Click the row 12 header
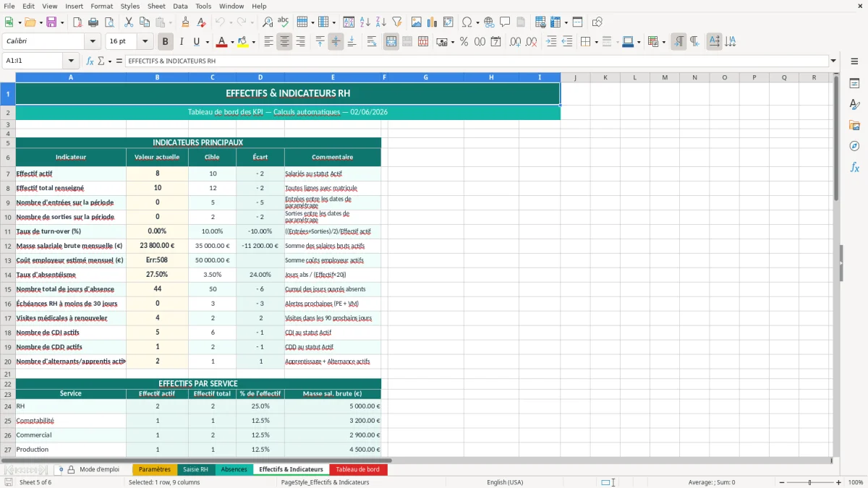 tap(8, 246)
